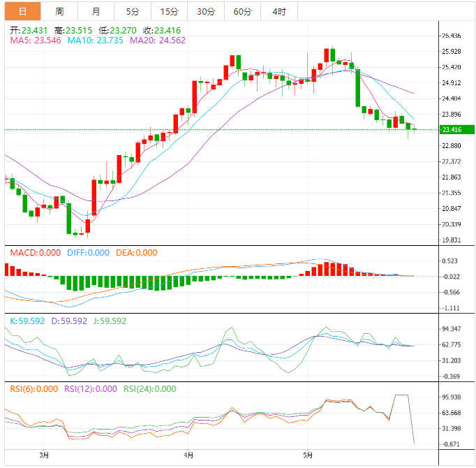The height and width of the screenshot is (468, 476).
Task: Click the -0.369 KDJ axis value
Action: [x=450, y=376]
